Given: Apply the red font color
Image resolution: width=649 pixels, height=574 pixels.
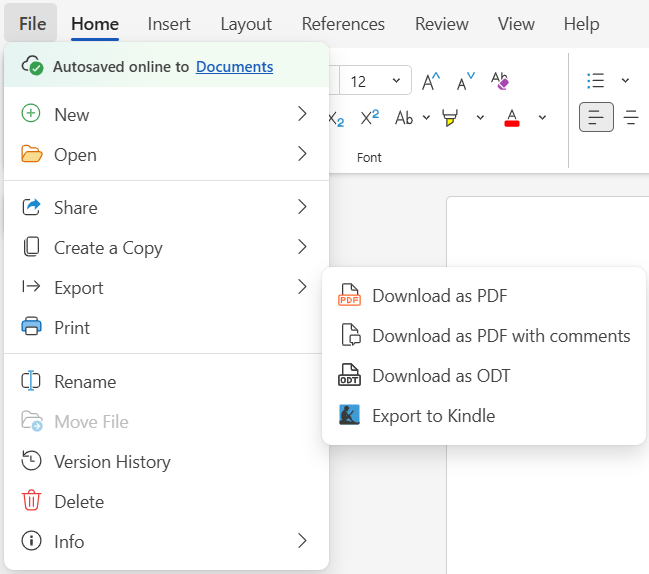Looking at the screenshot, I should click(512, 118).
